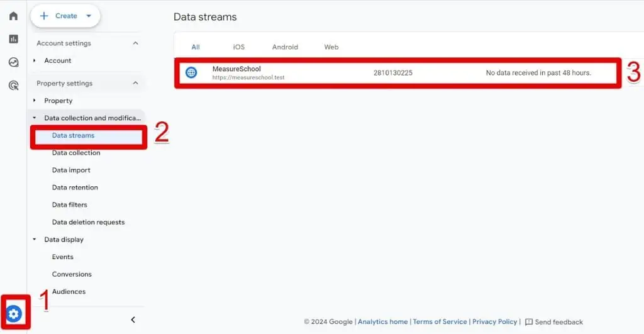The height and width of the screenshot is (334, 644).
Task: Open the Terms of Service link
Action: point(440,321)
